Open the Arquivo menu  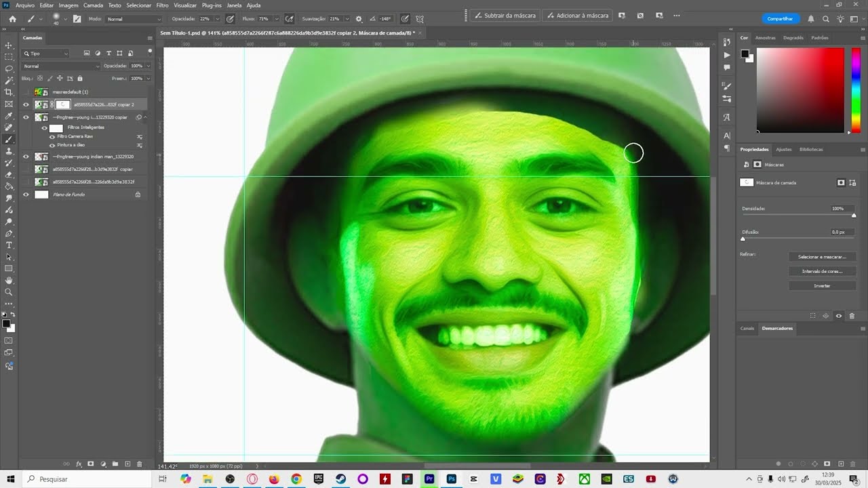click(24, 5)
